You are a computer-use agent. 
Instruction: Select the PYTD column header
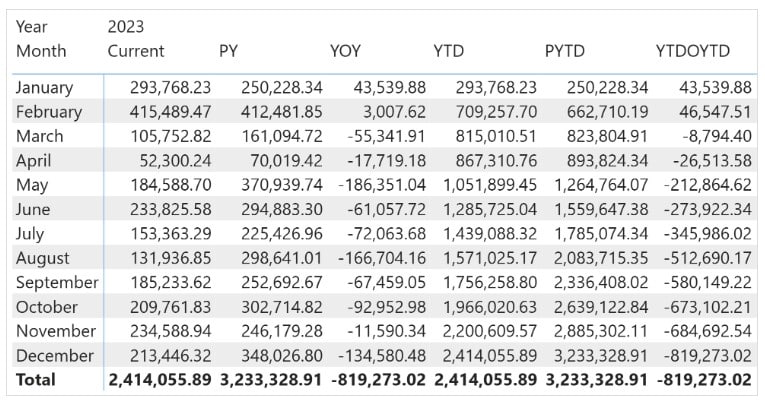[x=564, y=51]
